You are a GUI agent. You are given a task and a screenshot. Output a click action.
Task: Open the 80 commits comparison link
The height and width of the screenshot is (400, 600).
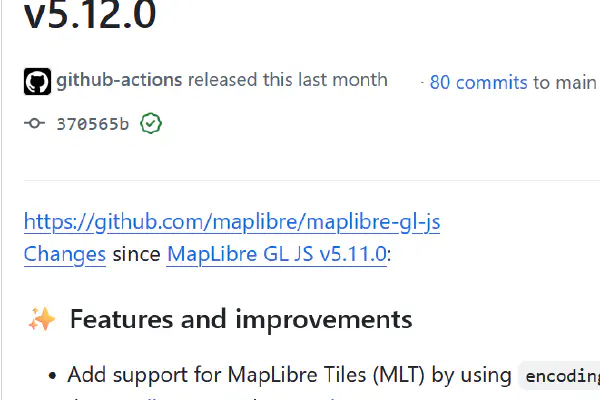point(478,82)
